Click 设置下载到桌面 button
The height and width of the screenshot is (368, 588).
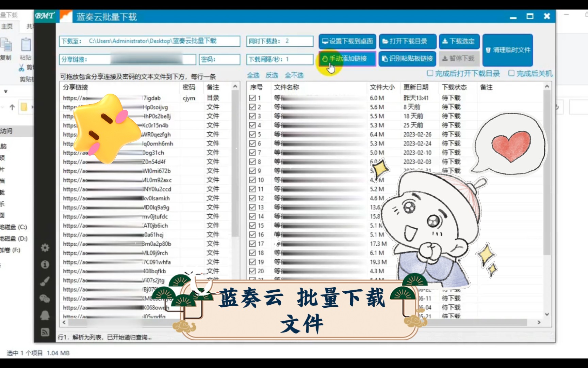click(347, 41)
